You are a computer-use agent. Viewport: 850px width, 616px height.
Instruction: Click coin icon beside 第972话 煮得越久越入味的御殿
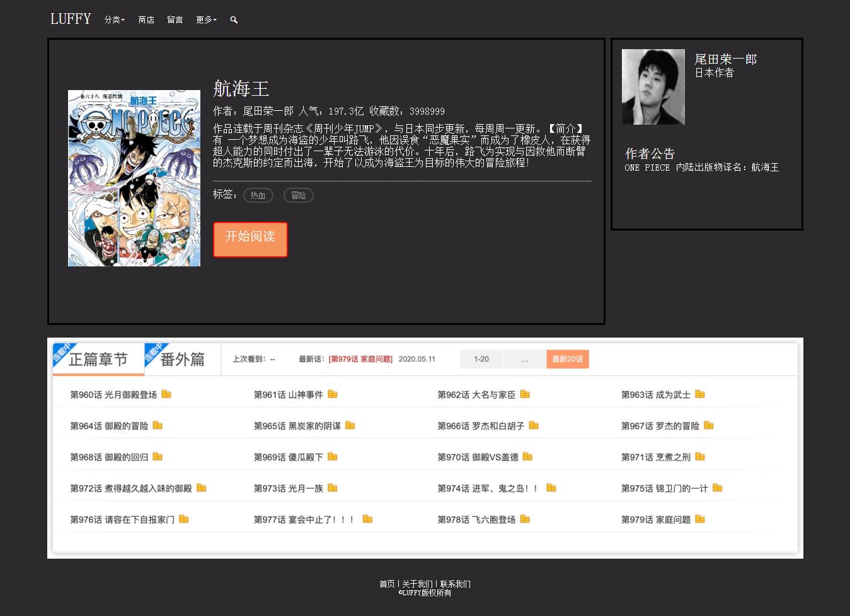tap(202, 488)
